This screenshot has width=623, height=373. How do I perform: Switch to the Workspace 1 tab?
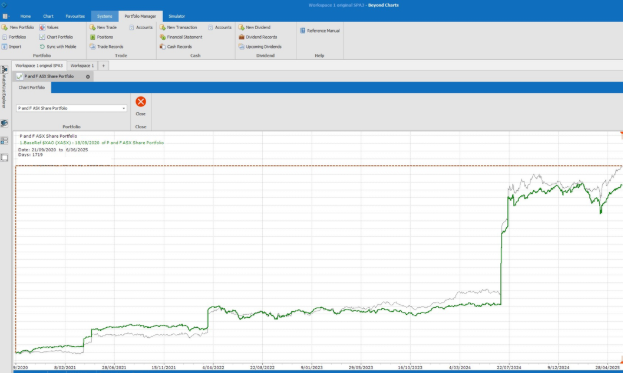coord(82,66)
